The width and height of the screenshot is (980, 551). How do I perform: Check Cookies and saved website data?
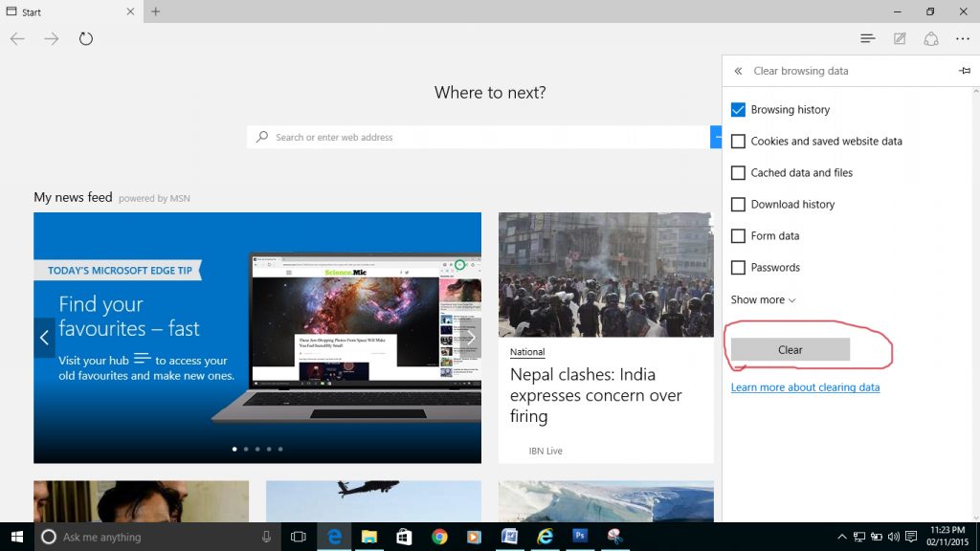point(738,142)
